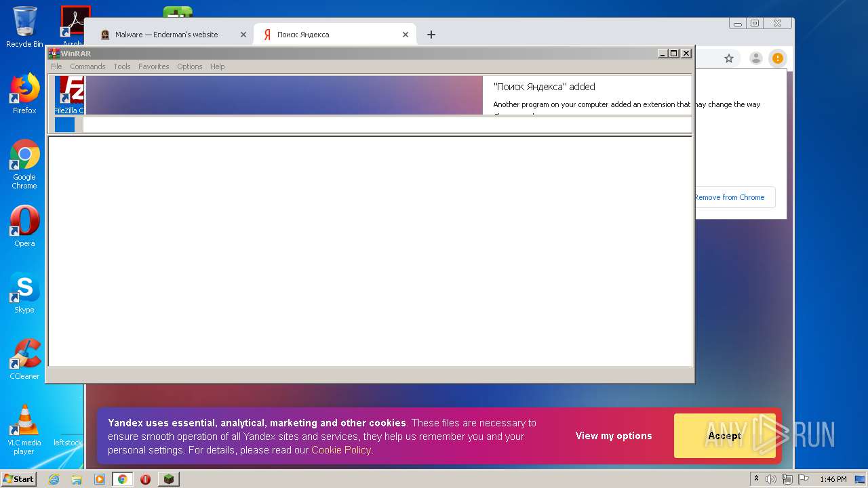Open the Windows Start menu
The image size is (868, 488).
[18, 479]
